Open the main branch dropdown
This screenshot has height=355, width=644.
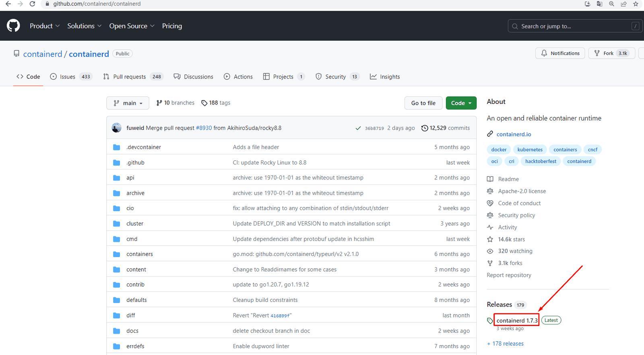tap(128, 103)
